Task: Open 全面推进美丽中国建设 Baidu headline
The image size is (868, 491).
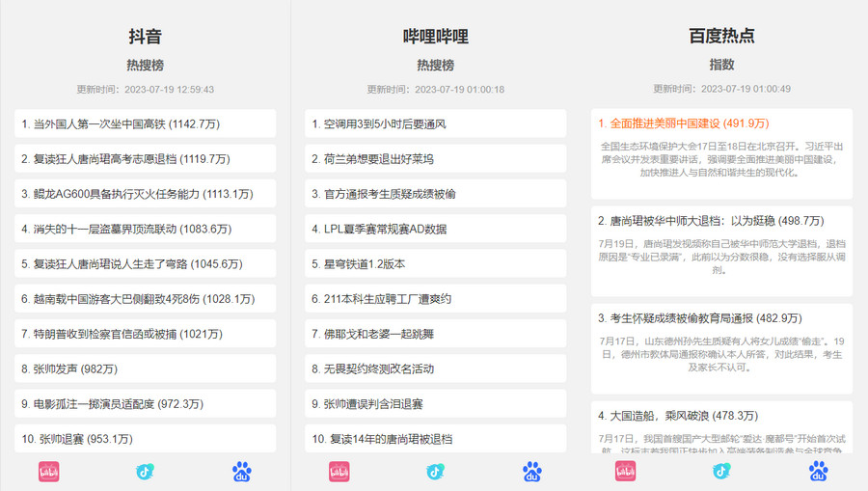Action: point(683,123)
